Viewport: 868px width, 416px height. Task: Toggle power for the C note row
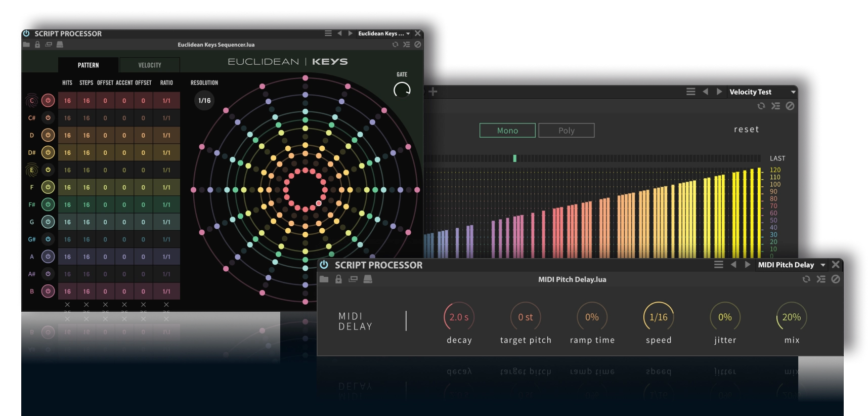48,101
